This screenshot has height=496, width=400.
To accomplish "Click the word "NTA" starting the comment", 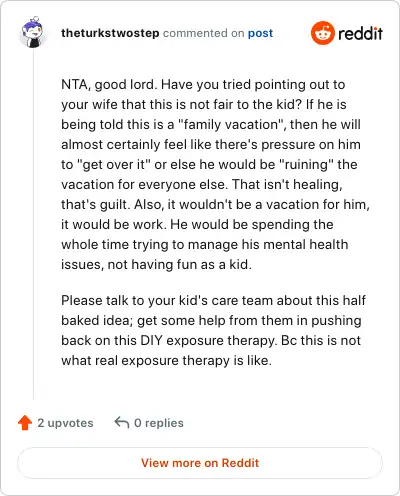I will tap(74, 84).
